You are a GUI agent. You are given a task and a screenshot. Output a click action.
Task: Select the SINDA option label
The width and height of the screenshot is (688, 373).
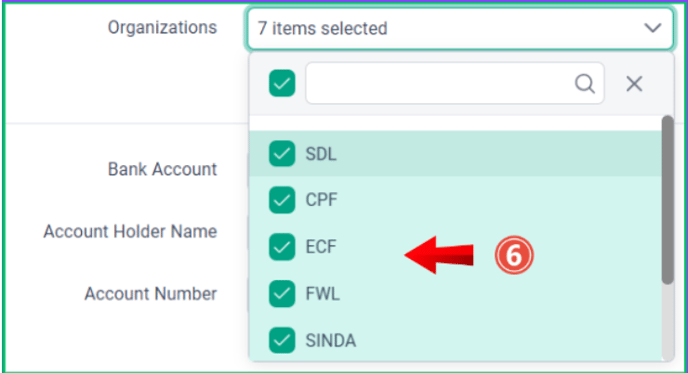331,341
